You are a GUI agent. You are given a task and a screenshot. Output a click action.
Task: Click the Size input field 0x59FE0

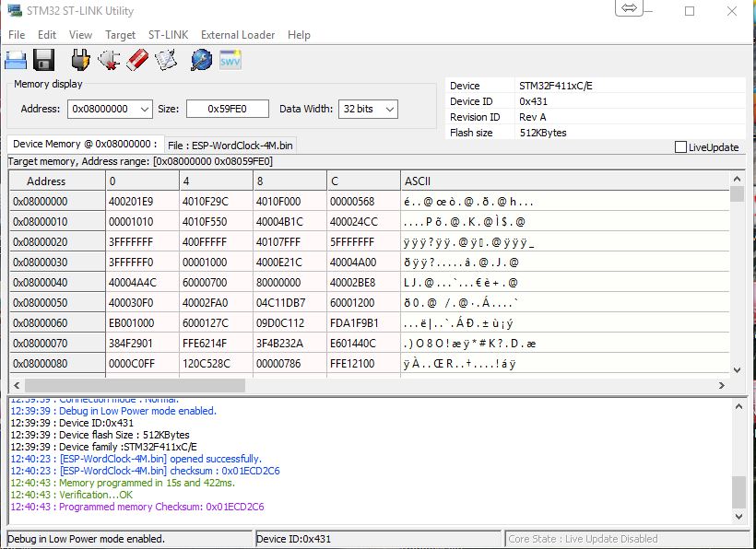(227, 109)
